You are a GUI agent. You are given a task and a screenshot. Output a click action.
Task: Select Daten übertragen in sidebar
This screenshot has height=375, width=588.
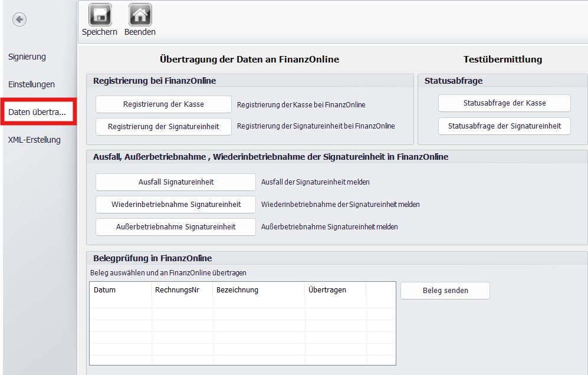tap(38, 112)
